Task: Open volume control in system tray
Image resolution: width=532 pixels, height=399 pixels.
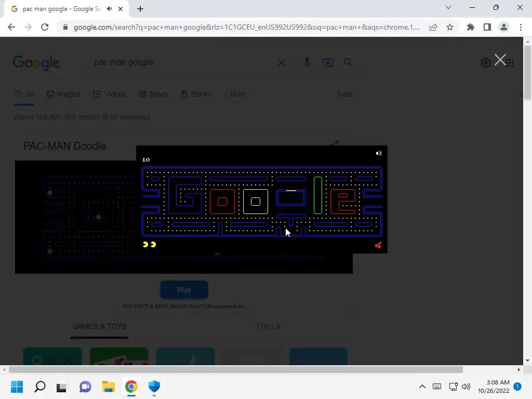Action: coord(466,387)
